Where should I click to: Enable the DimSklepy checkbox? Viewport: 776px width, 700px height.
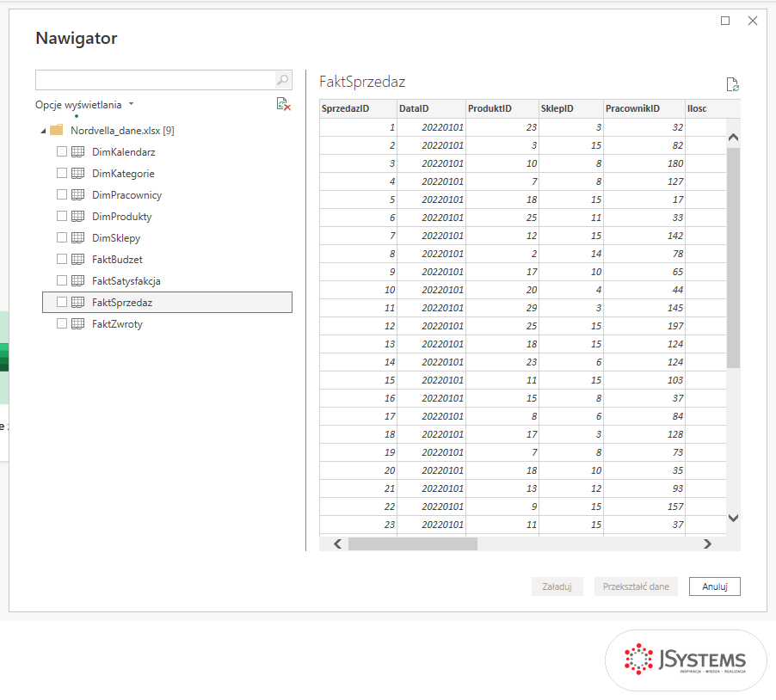tap(62, 237)
